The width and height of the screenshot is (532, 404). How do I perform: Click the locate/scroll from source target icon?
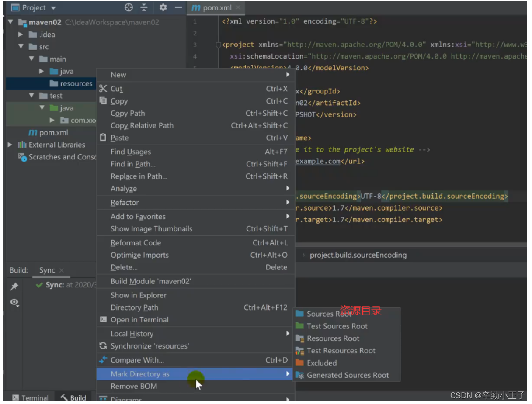129,7
